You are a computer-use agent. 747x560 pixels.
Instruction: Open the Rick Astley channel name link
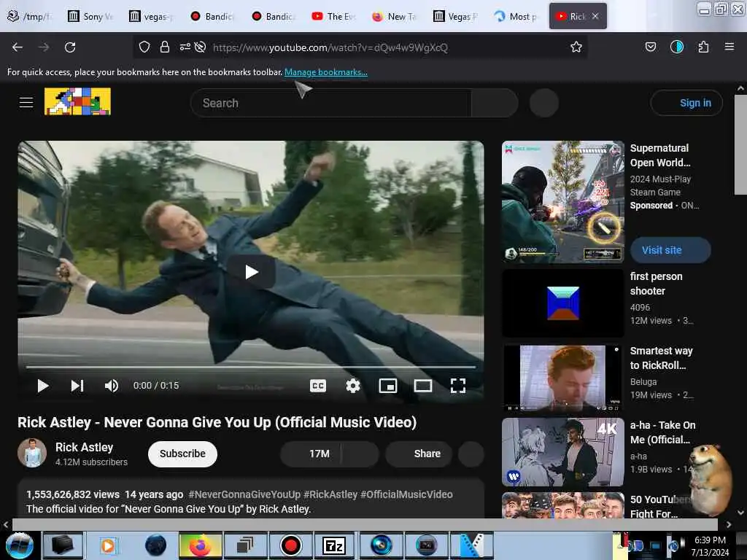coord(85,447)
